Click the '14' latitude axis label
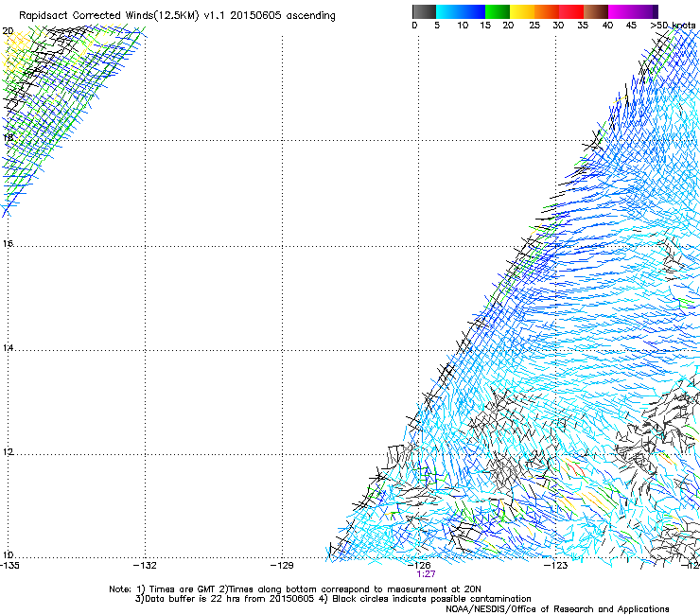 tap(8, 348)
